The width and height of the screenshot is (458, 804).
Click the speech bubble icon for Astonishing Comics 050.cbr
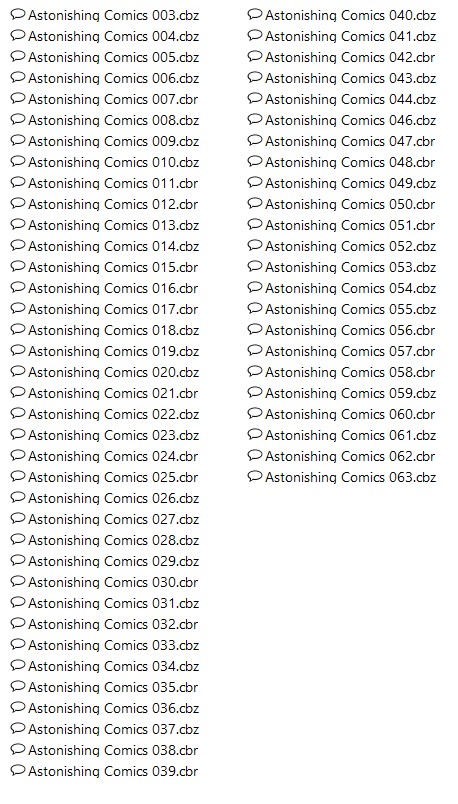point(255,203)
